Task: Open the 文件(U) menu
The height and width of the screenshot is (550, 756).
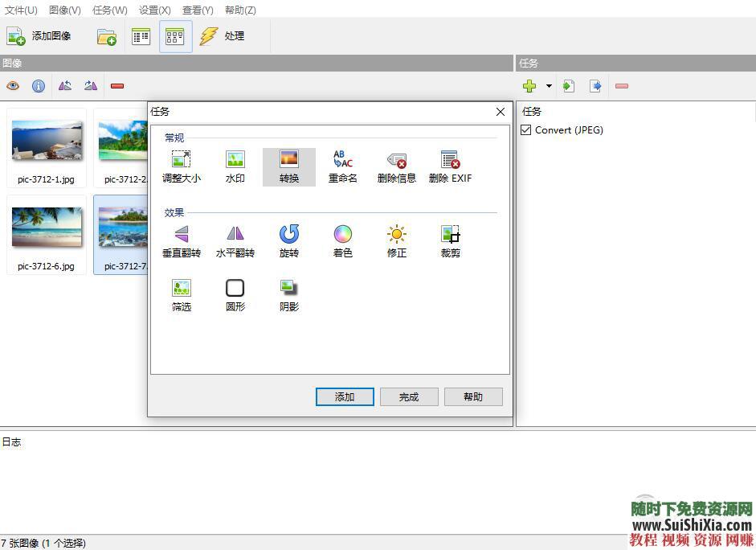Action: pyautogui.click(x=21, y=10)
